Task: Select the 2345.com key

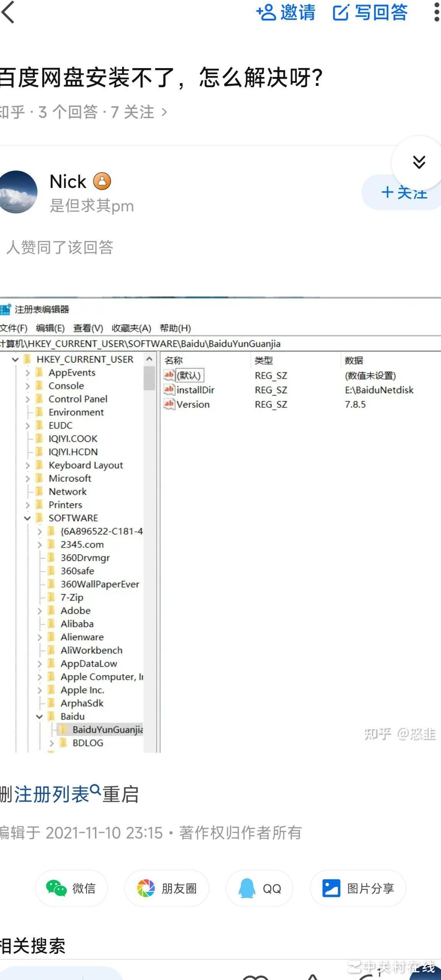Action: pyautogui.click(x=82, y=544)
